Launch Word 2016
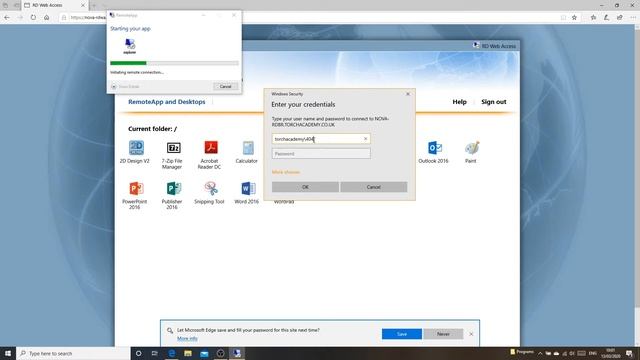Screen dimensions: 640x360 [247, 193]
